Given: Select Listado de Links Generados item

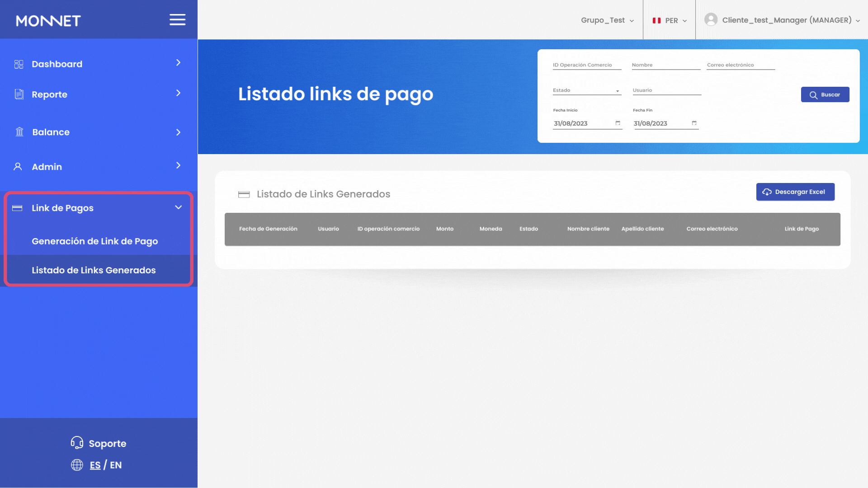Looking at the screenshot, I should coord(94,270).
